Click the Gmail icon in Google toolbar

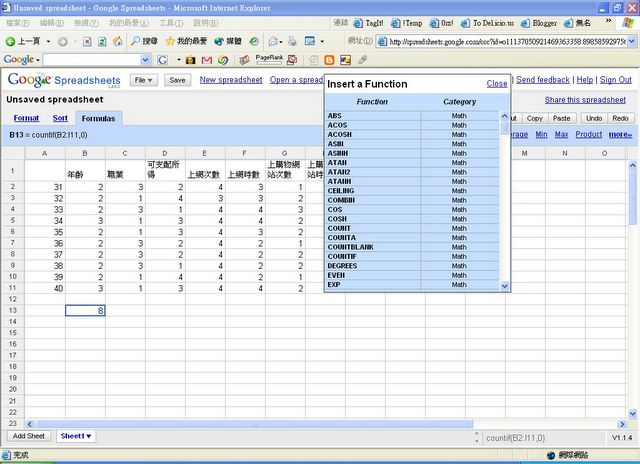[207, 60]
